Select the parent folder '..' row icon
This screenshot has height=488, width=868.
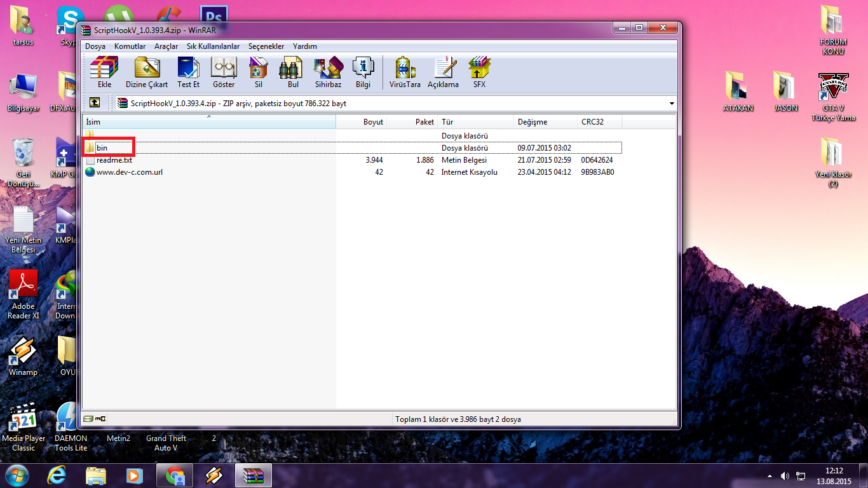click(x=90, y=135)
